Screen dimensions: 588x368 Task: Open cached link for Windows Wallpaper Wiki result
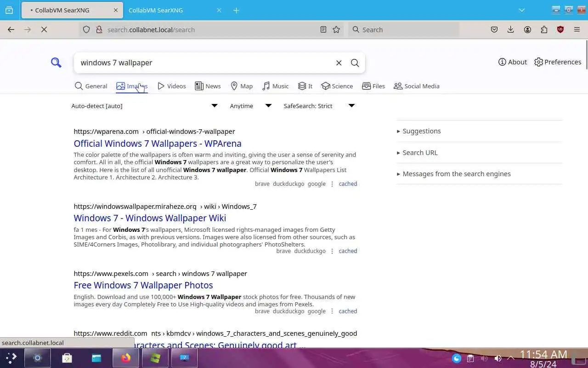tap(348, 251)
